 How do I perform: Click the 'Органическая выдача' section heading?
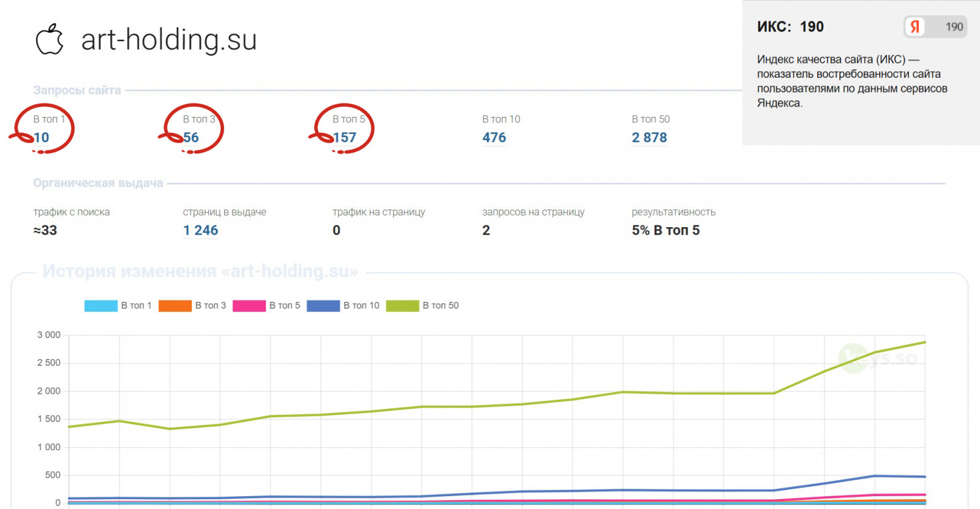pyautogui.click(x=98, y=183)
